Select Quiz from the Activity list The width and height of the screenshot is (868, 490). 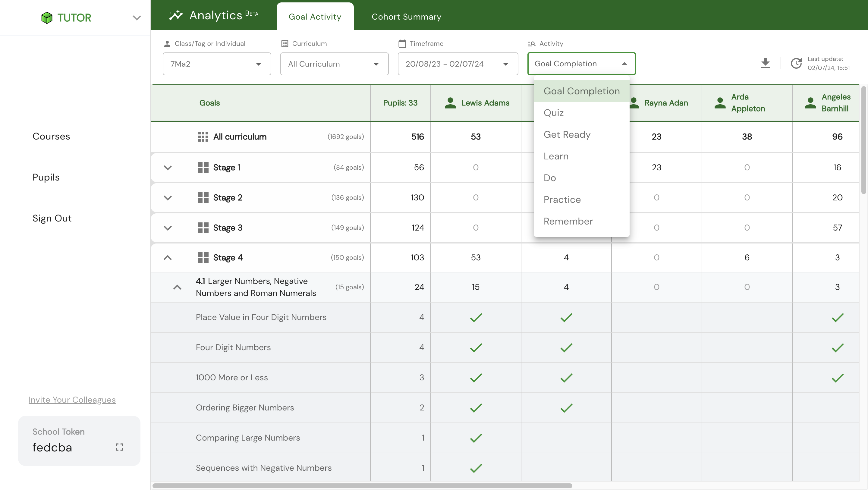pos(554,113)
